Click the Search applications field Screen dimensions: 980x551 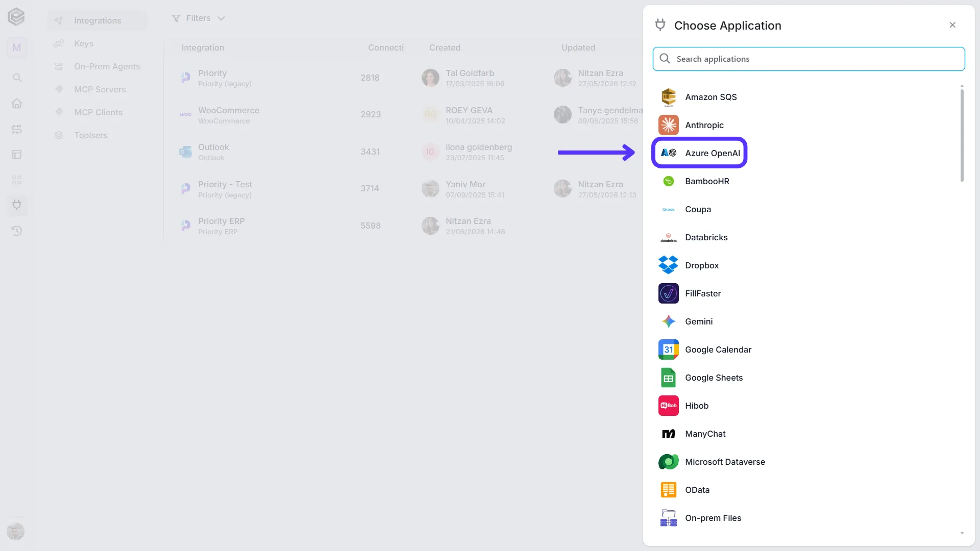(808, 59)
